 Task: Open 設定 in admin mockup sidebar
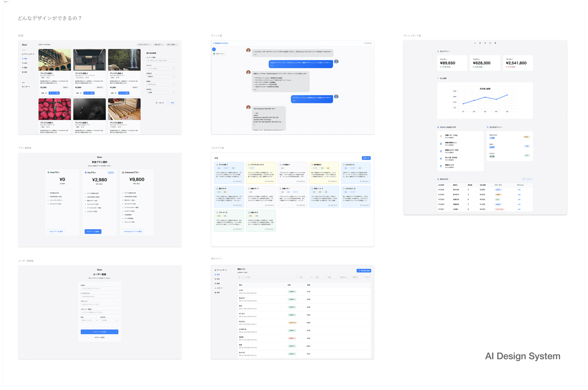(x=217, y=292)
